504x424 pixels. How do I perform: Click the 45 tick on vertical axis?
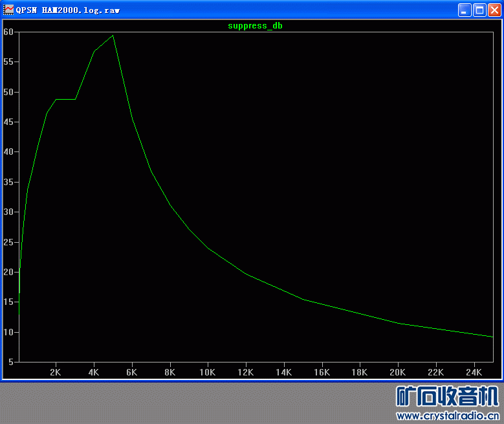(8, 122)
